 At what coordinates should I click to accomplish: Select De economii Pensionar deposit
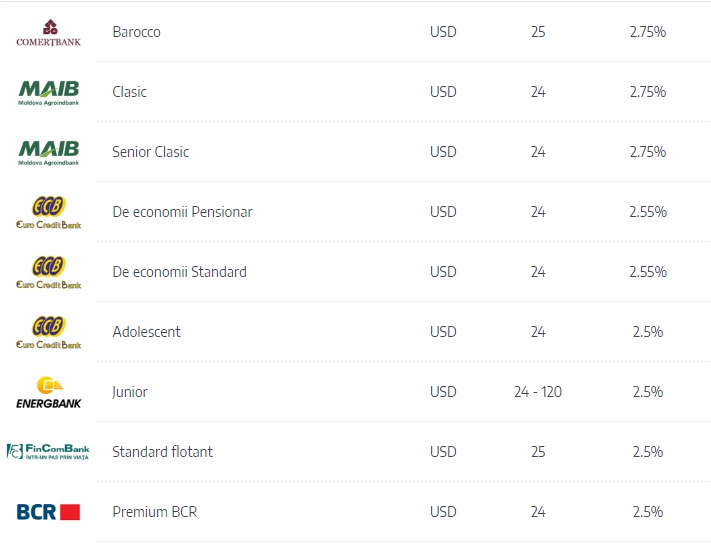pyautogui.click(x=182, y=212)
